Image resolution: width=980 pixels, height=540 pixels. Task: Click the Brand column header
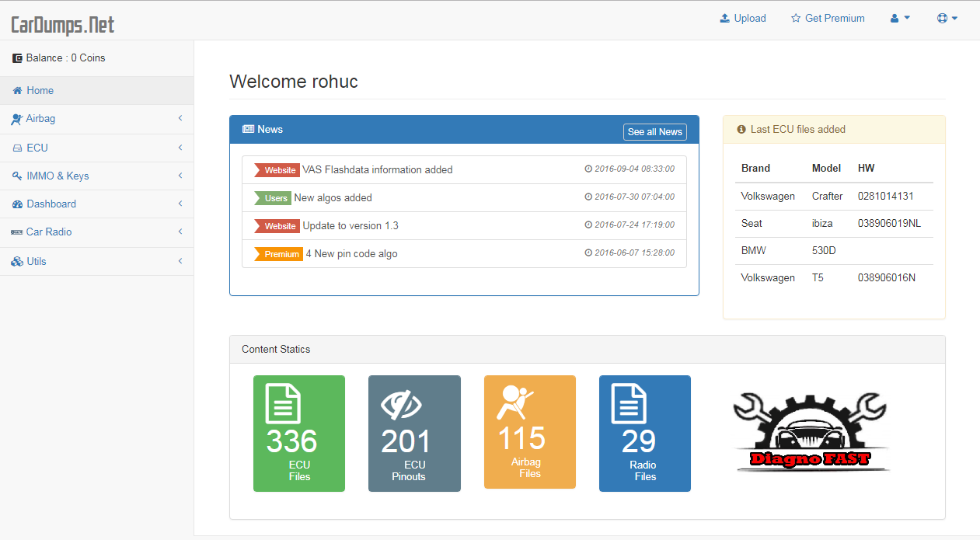[x=755, y=168]
